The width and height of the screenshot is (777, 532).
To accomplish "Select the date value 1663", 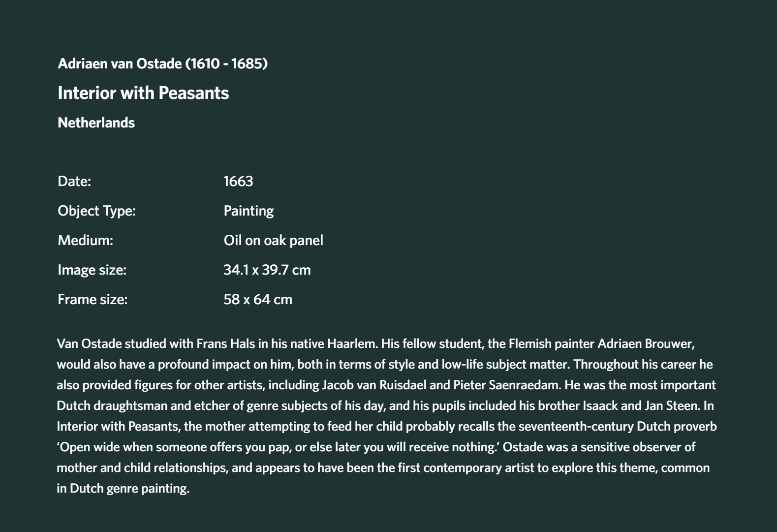I will [x=238, y=181].
